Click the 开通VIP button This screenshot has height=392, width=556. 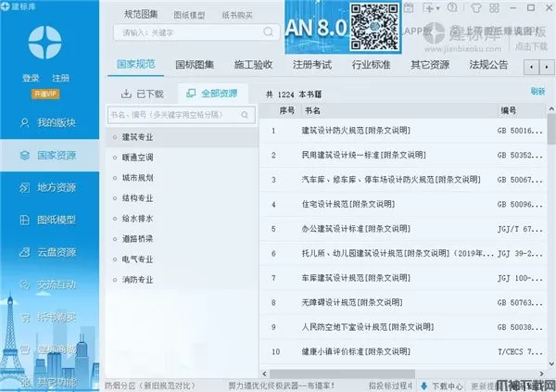click(x=45, y=94)
